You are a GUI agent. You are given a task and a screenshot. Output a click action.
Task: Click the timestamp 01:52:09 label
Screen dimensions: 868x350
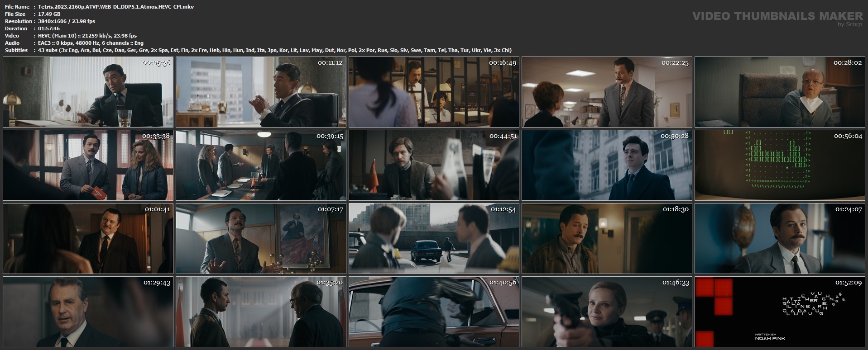(x=848, y=282)
